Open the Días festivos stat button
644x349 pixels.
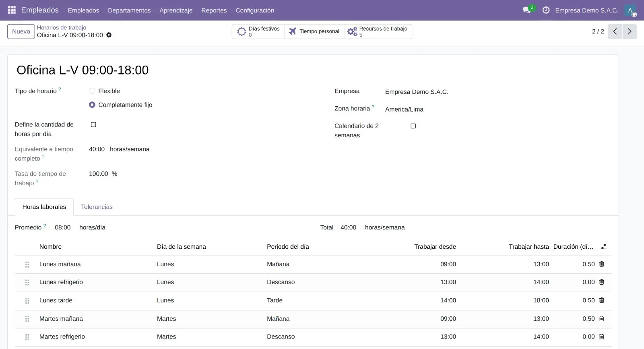pos(258,31)
